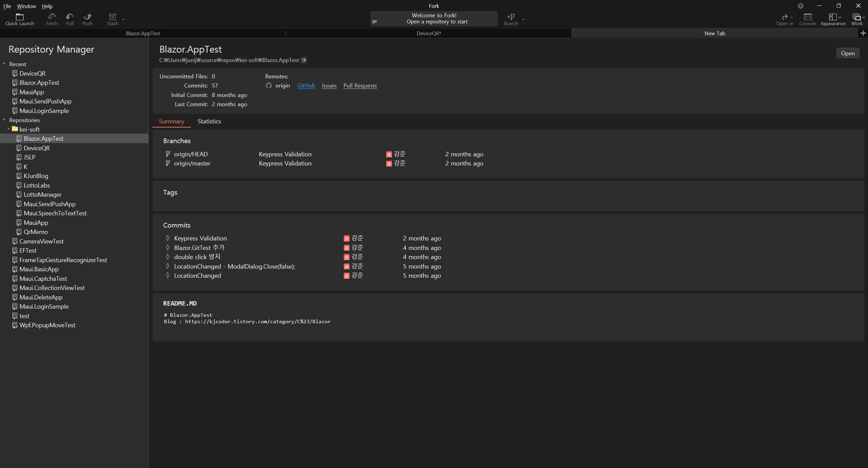Switch to the DeviceQR* tab
868x468 pixels.
pos(429,33)
